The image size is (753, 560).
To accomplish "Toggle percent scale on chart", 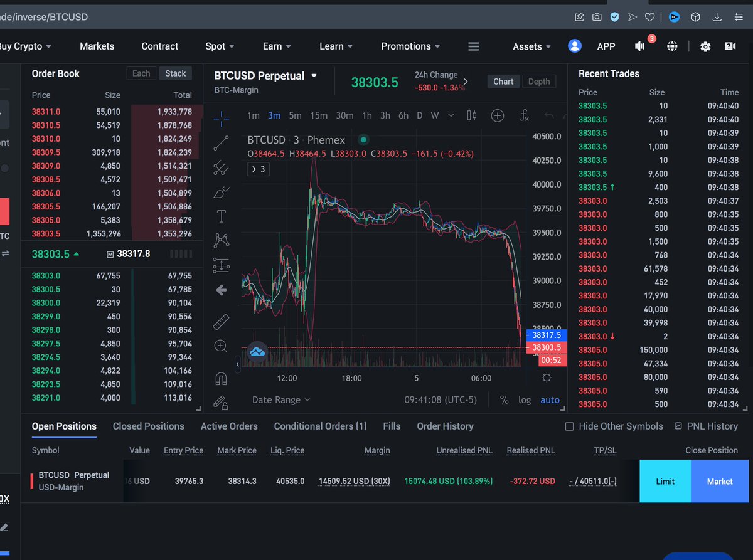I will 504,400.
